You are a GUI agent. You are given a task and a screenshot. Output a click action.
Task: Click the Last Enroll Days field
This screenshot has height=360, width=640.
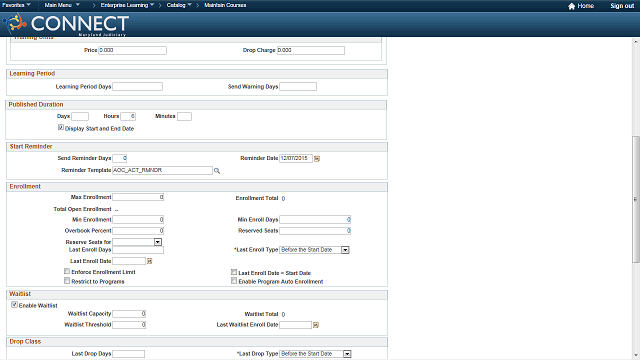click(x=138, y=250)
